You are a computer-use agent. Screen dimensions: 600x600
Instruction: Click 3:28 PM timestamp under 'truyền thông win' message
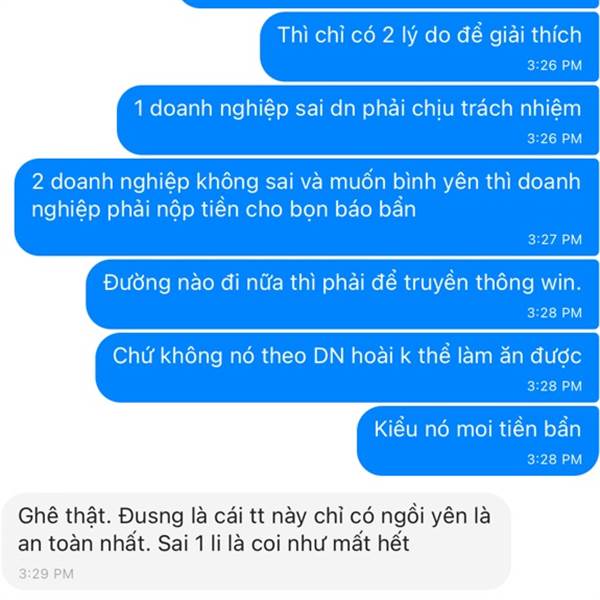555,313
